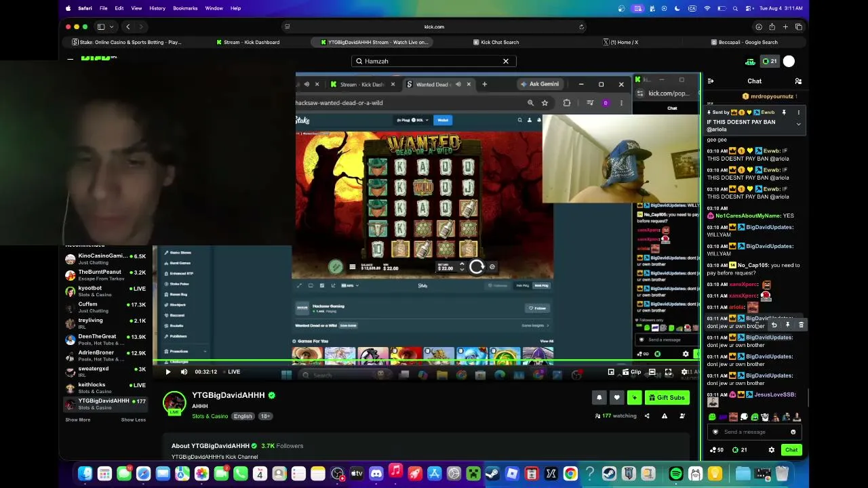
Task: Open AdrienBroner recommended channel
Action: [x=106, y=356]
